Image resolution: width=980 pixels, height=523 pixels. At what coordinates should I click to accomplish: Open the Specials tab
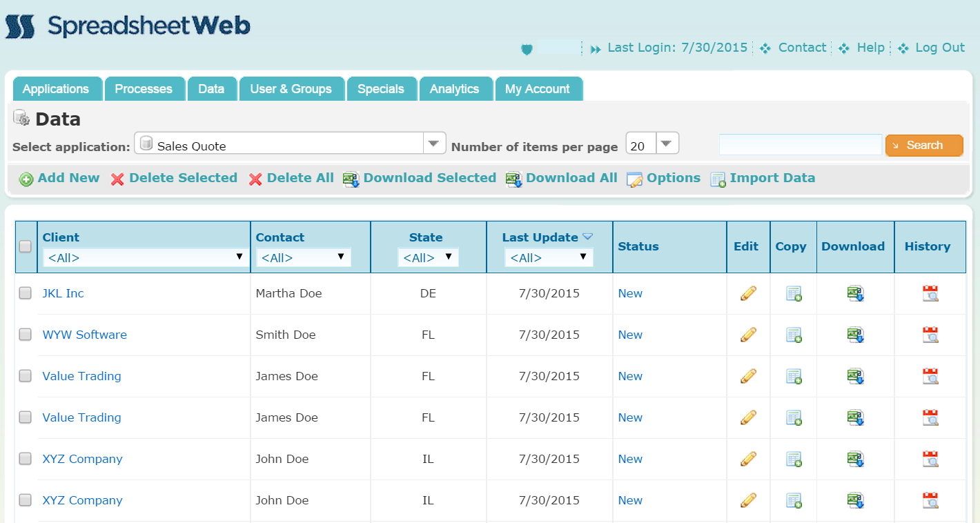pos(381,89)
